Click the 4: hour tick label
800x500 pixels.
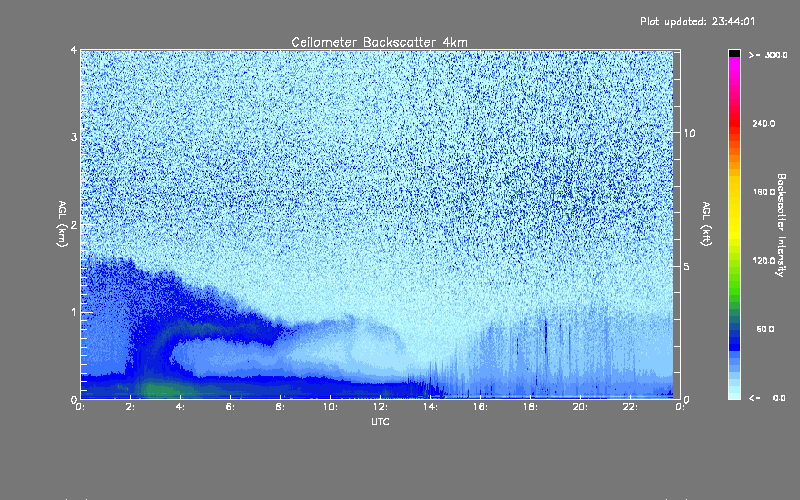pos(180,407)
